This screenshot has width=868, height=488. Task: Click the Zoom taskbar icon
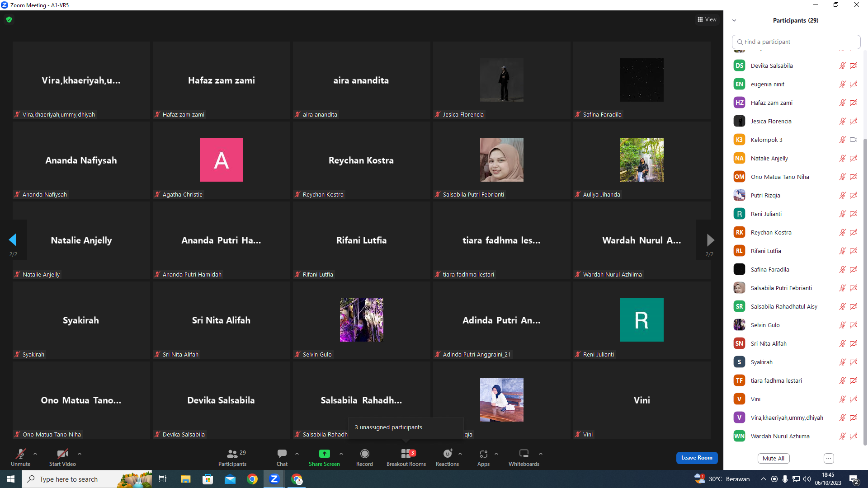[x=274, y=479]
